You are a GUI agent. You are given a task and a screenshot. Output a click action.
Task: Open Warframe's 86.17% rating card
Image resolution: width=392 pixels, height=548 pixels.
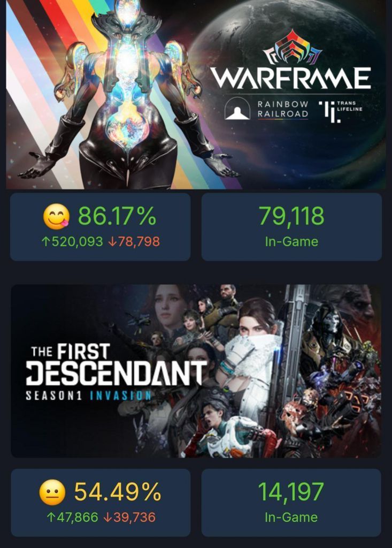(x=100, y=227)
